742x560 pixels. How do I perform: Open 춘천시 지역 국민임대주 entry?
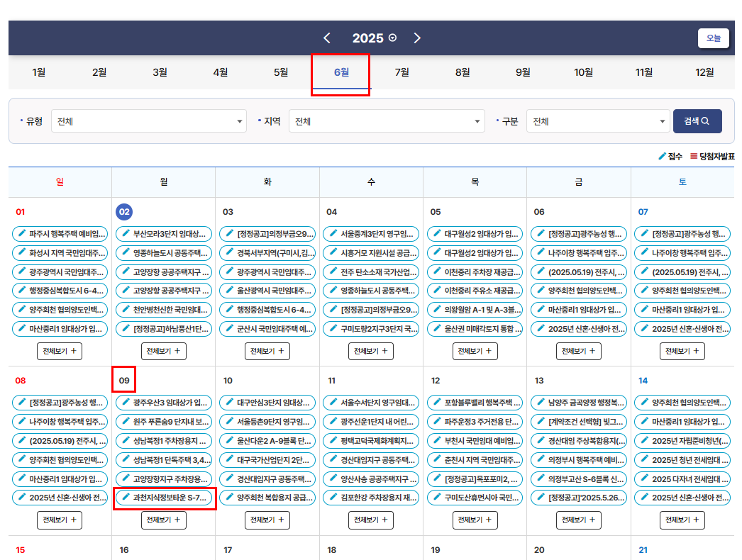coord(475,460)
